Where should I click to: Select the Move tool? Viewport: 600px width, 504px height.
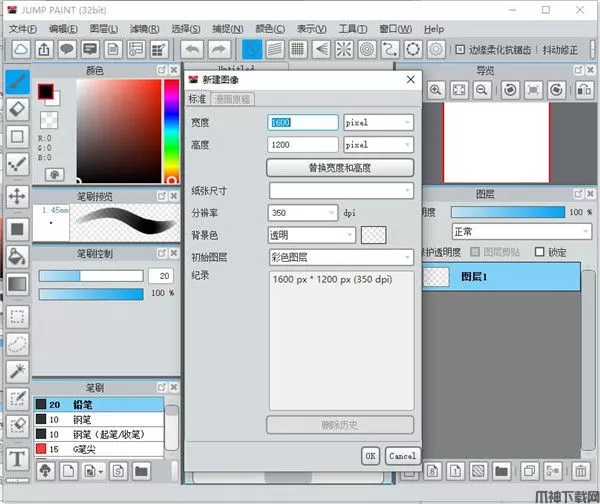17,196
